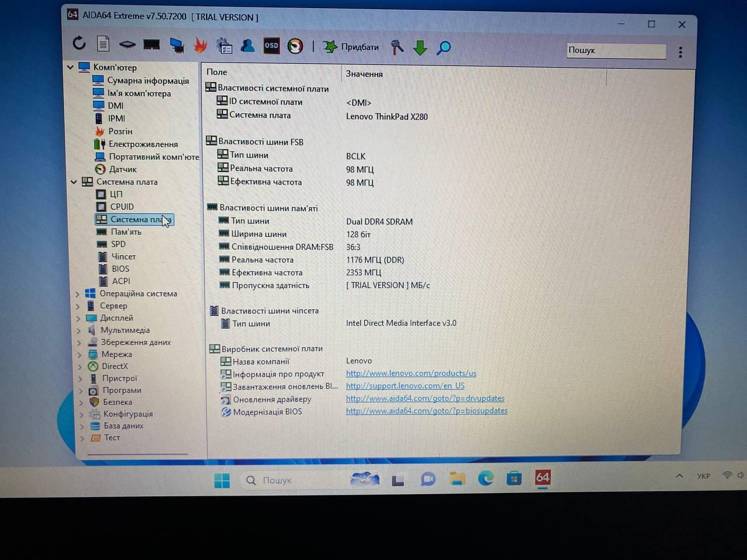Screen dimensions: 747x560
Task: Select the Розгін tree item
Action: 120,131
